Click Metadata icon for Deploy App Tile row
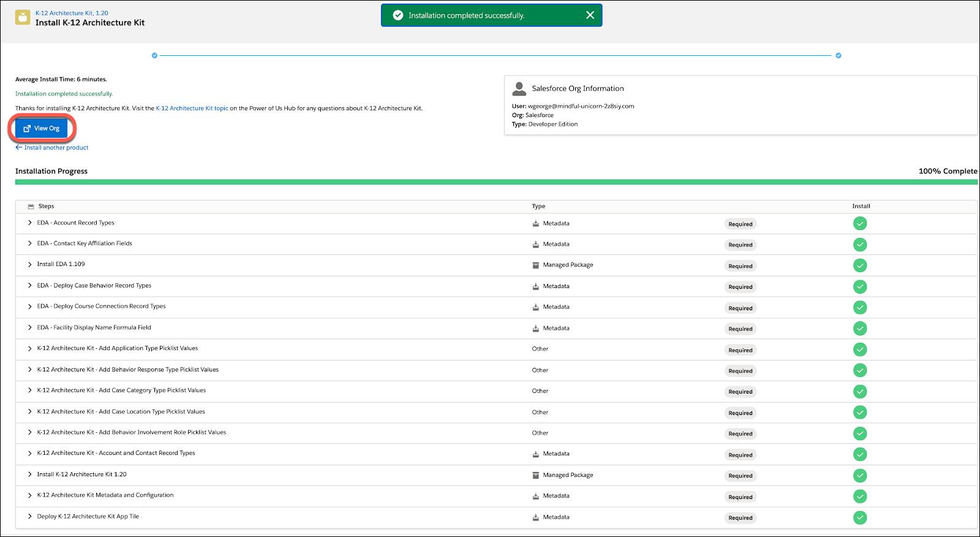980x537 pixels. [536, 517]
